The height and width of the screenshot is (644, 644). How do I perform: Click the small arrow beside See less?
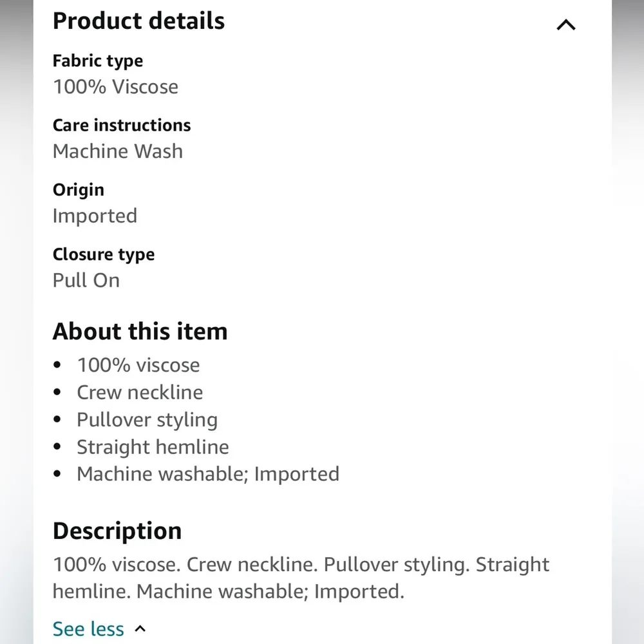pos(141,629)
